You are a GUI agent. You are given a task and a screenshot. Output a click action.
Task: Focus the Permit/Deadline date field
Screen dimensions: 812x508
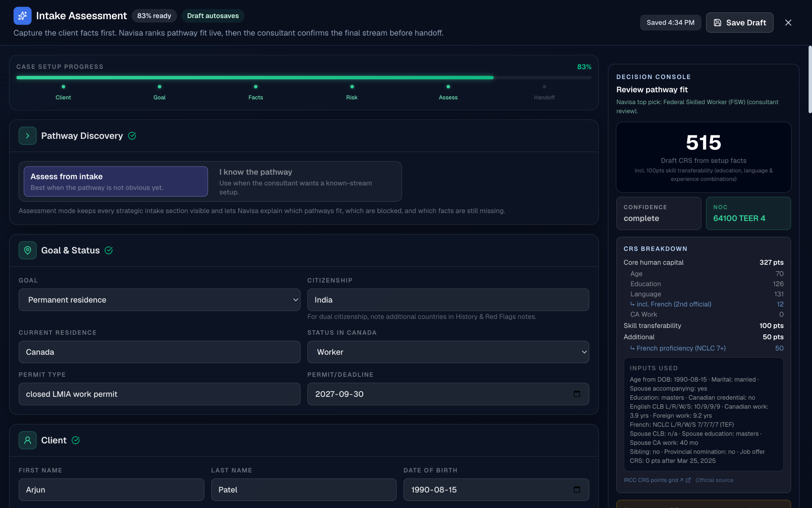pyautogui.click(x=448, y=394)
